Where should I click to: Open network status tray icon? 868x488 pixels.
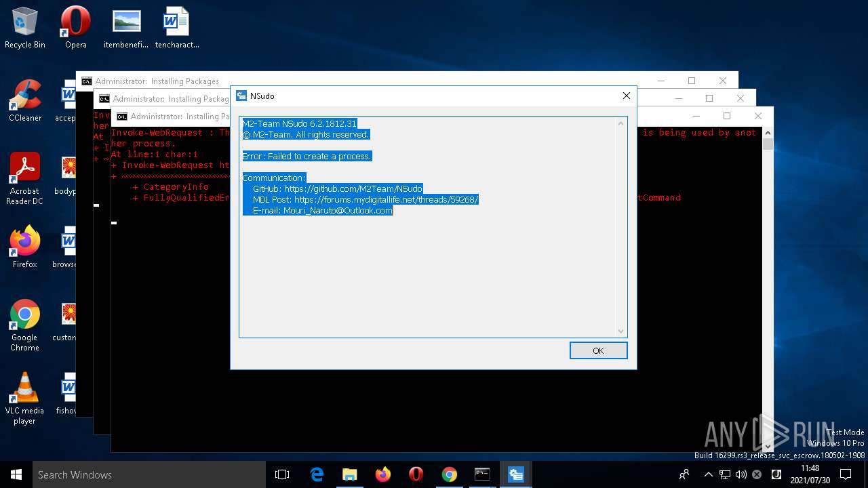(725, 474)
